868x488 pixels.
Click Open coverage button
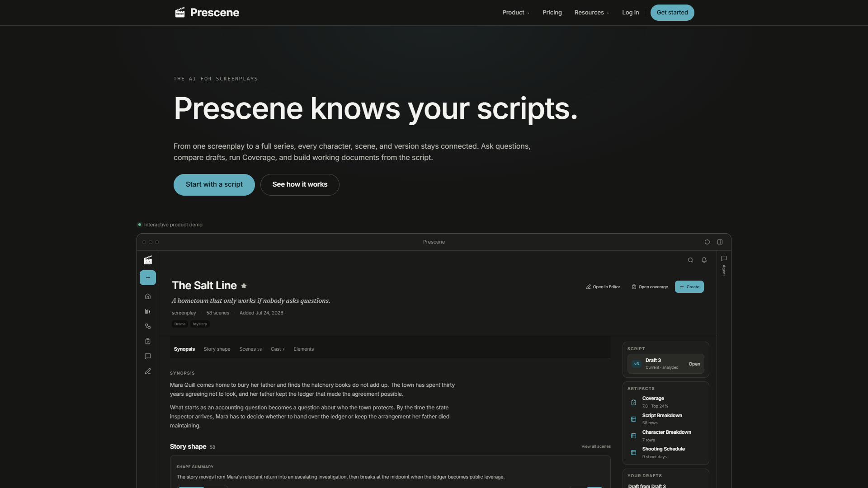[x=650, y=287]
